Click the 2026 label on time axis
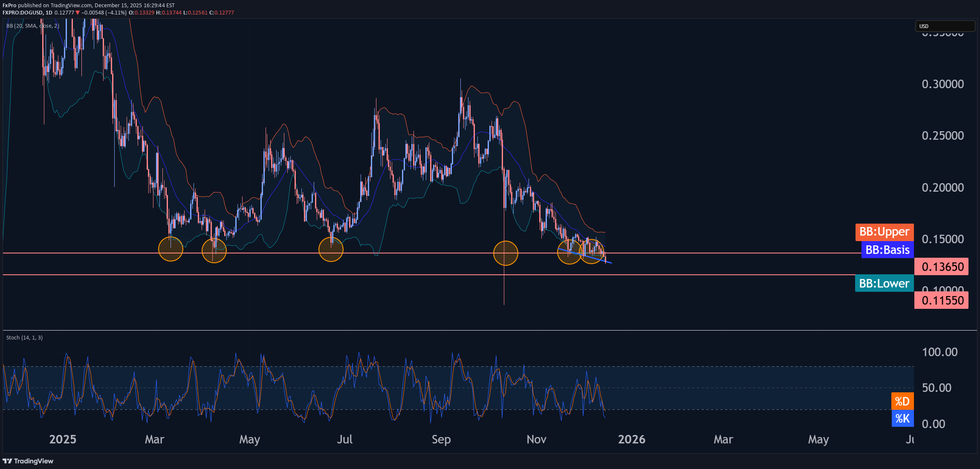The image size is (980, 469). (631, 439)
